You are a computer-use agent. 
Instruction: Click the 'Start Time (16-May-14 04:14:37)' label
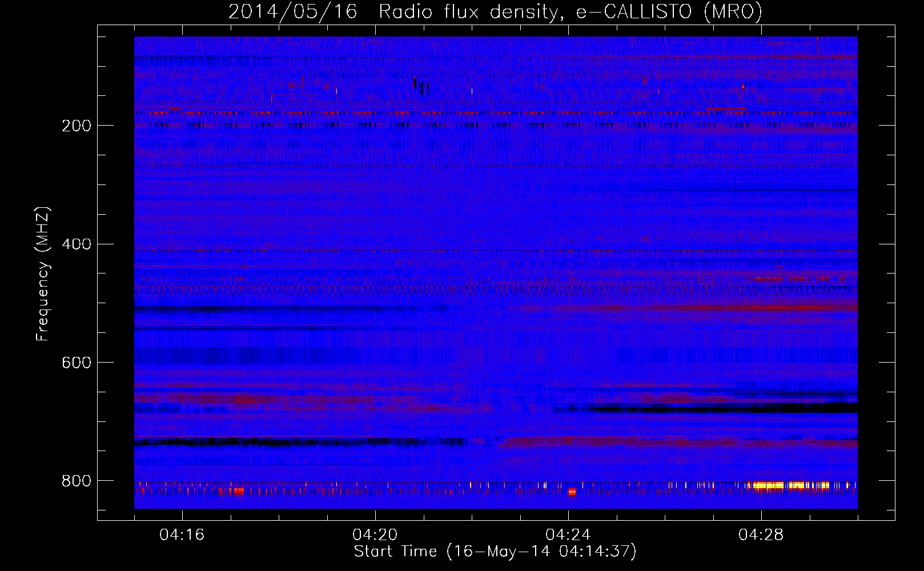tap(495, 552)
